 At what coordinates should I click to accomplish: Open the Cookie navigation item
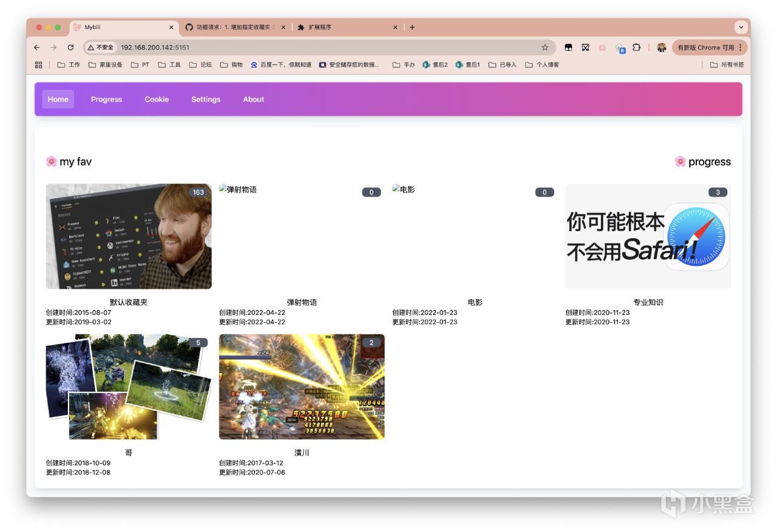tap(157, 99)
